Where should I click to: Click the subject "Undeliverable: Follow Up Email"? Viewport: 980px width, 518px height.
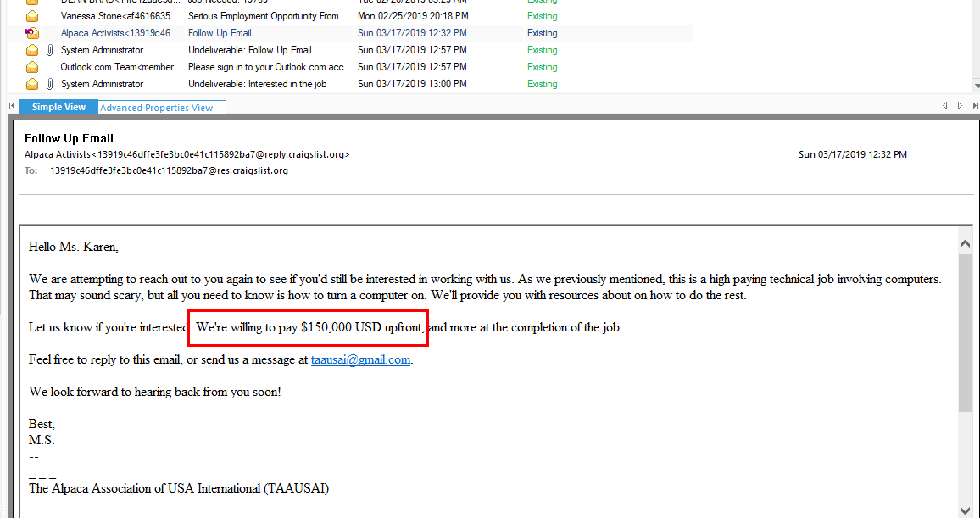click(x=250, y=50)
